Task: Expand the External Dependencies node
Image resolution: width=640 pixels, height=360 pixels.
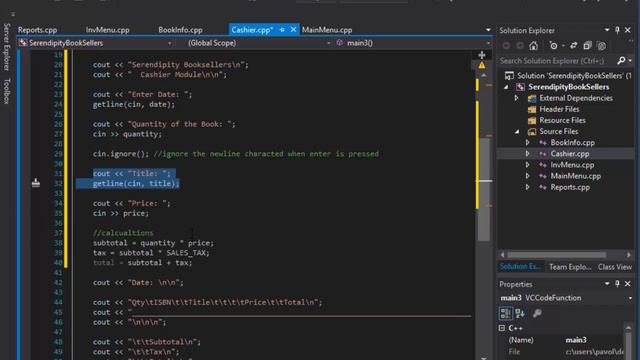Action: [516, 98]
